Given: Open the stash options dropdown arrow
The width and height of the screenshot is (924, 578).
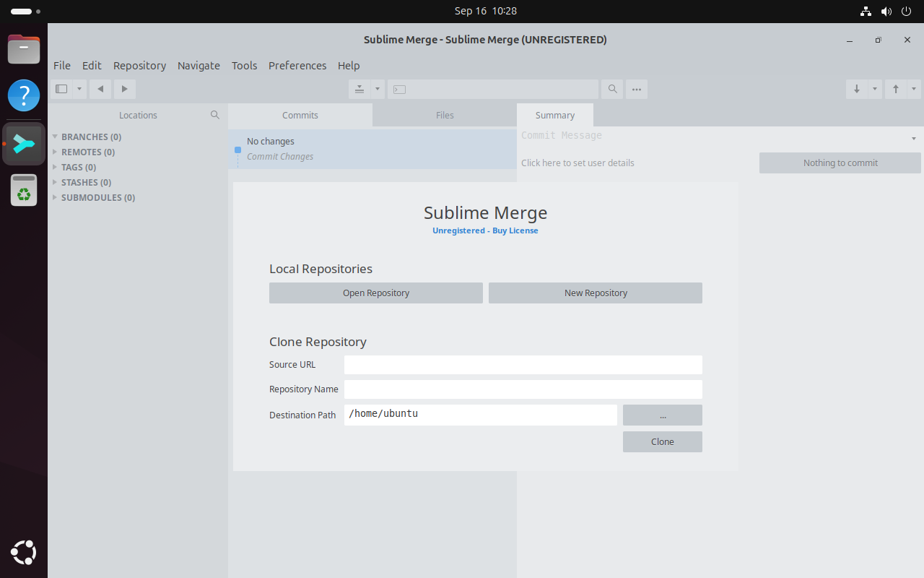Looking at the screenshot, I should 378,89.
